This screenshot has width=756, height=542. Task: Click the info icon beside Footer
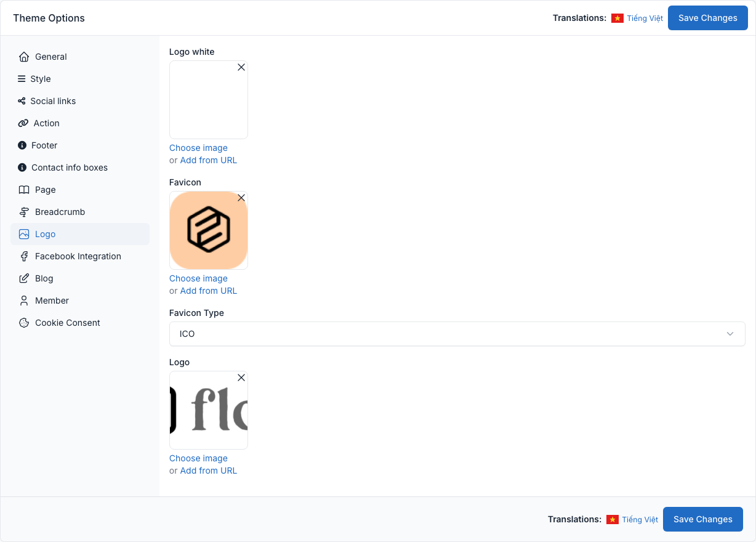point(22,145)
